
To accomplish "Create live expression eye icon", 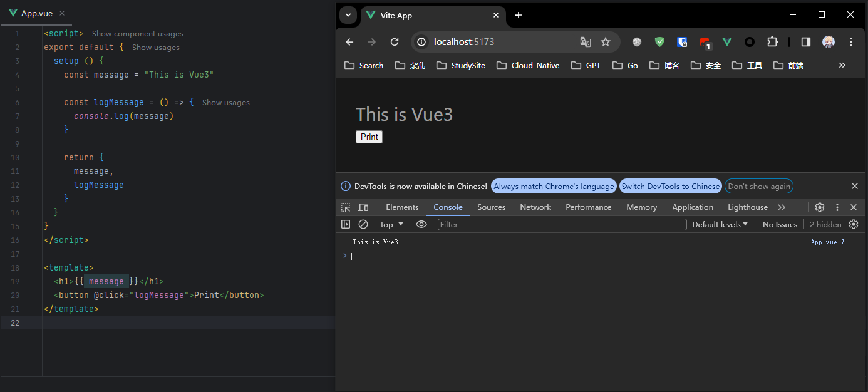I will [421, 224].
